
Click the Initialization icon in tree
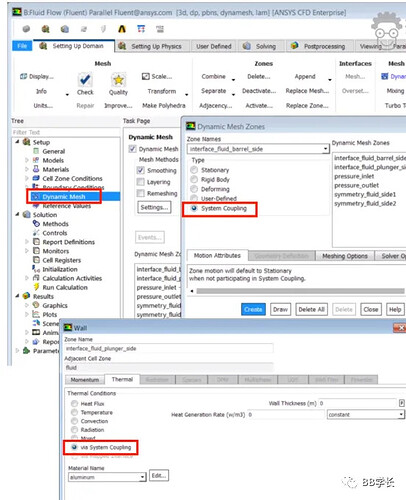(x=36, y=268)
